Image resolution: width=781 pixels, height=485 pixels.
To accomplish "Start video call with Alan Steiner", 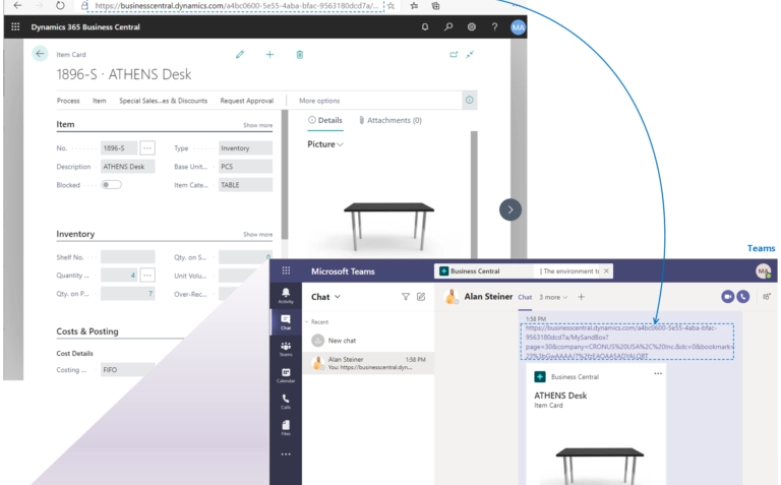I will click(x=727, y=297).
